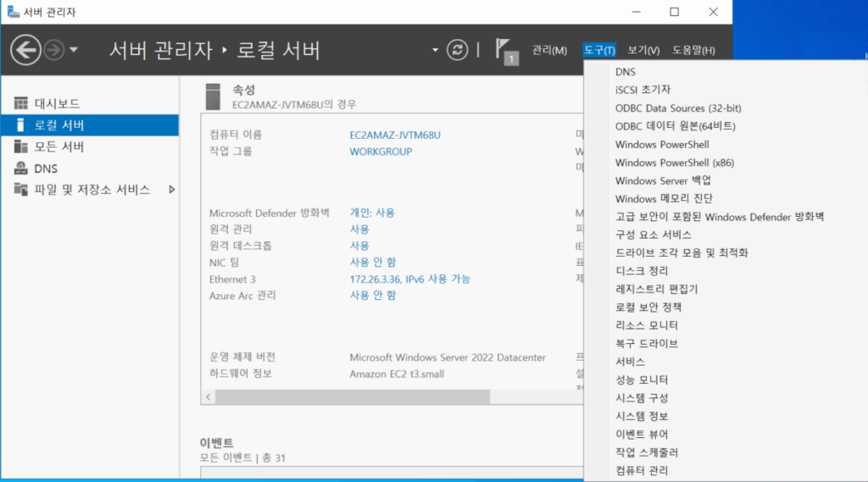
Task: Open Ethernet 3 address 172.26.3.36 link
Action: point(409,279)
